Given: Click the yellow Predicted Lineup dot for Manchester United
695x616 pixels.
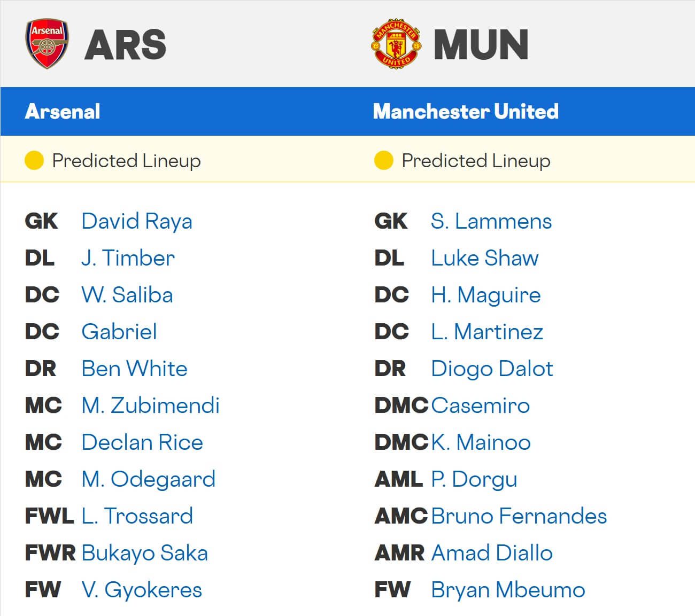Looking at the screenshot, I should point(383,160).
